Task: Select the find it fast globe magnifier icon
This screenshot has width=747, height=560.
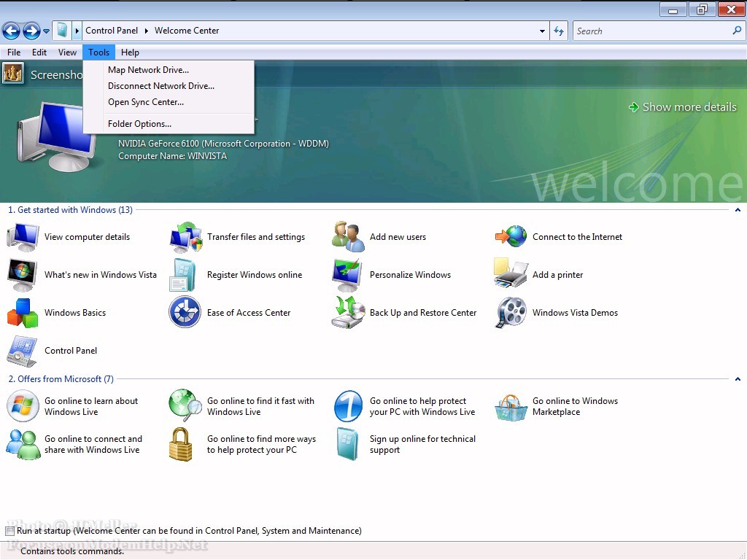Action: coord(185,405)
